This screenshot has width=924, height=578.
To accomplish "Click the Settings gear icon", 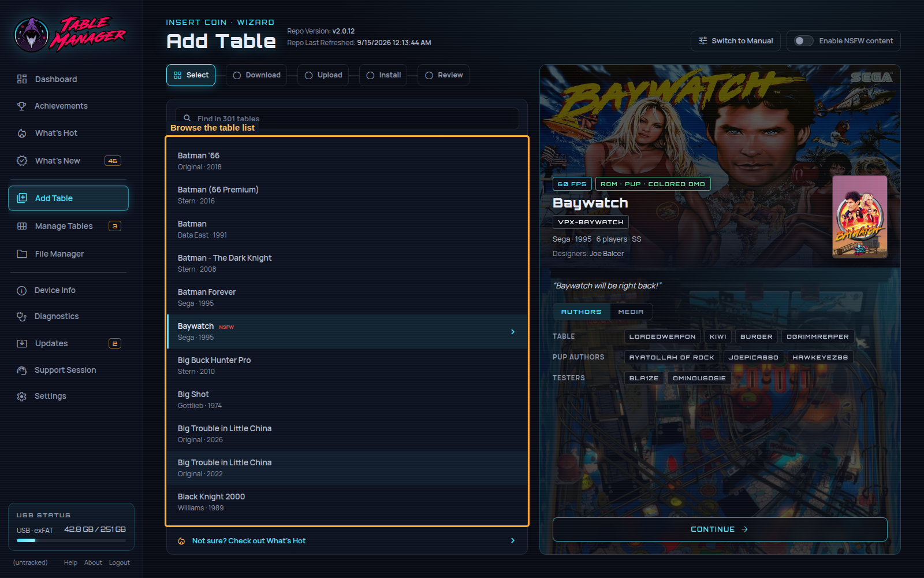I will point(22,397).
